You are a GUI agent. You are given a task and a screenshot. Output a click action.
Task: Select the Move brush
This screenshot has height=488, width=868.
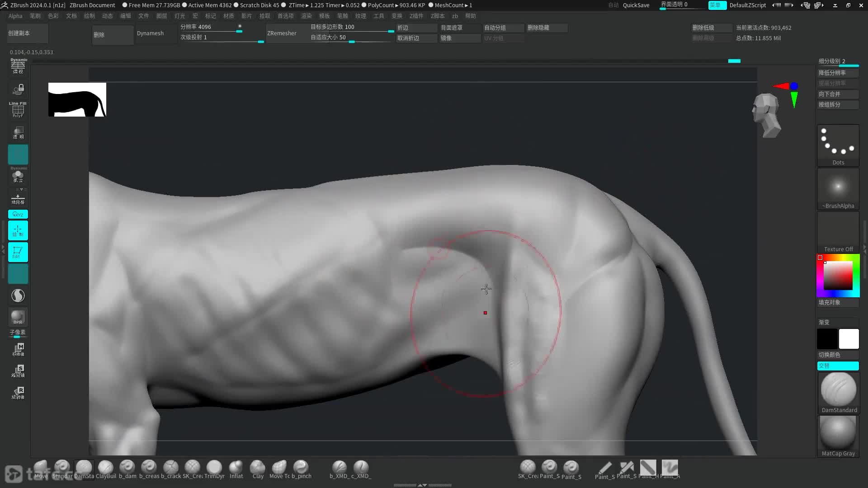tap(40, 469)
